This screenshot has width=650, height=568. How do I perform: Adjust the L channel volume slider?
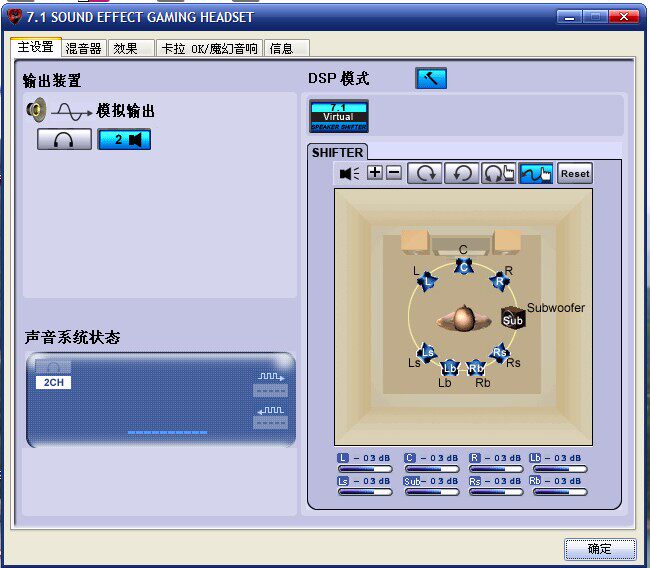(x=365, y=469)
